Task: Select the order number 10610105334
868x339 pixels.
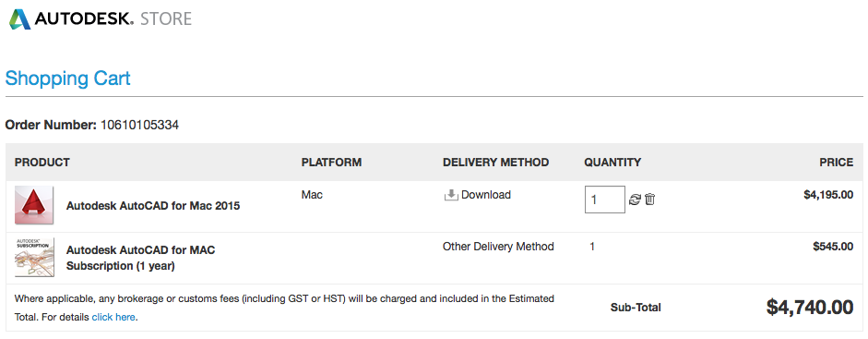Action: 139,125
